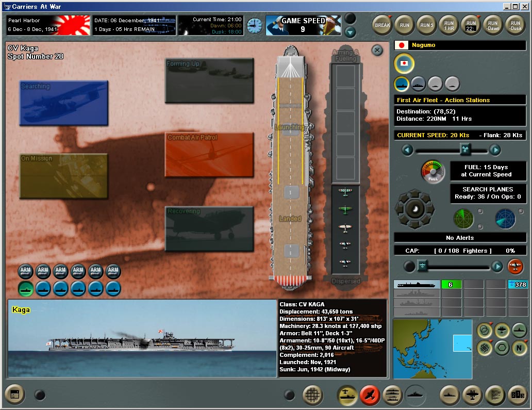Click the Pearl Harbor scenario banner

[48, 25]
